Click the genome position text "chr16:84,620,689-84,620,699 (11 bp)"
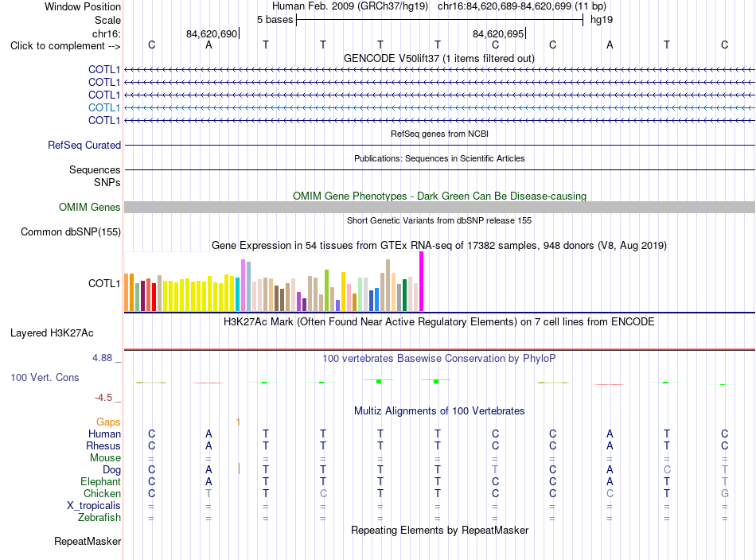 pos(522,6)
